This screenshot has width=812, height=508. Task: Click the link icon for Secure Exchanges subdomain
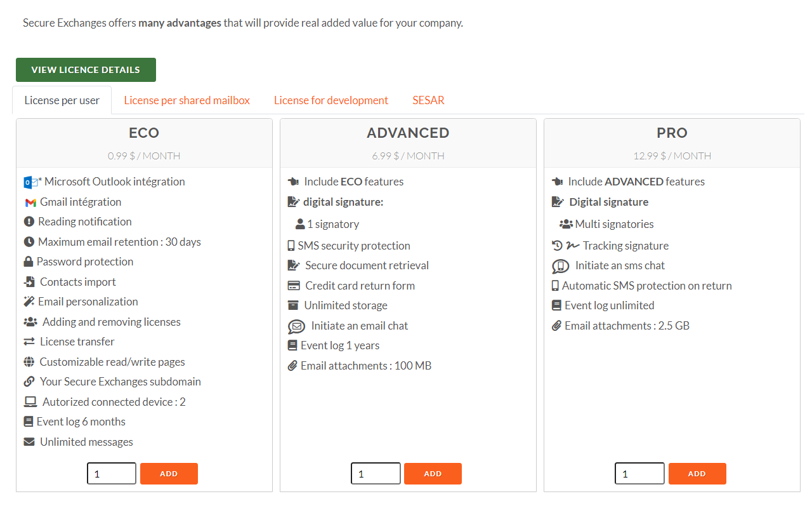pos(29,382)
